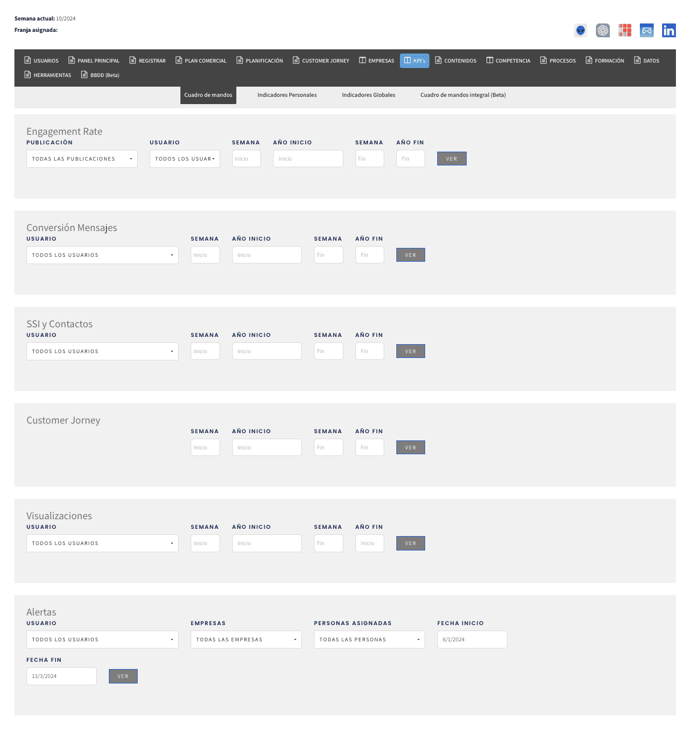Switch to the Indicadores Globales tab
The height and width of the screenshot is (734, 700).
coord(369,95)
